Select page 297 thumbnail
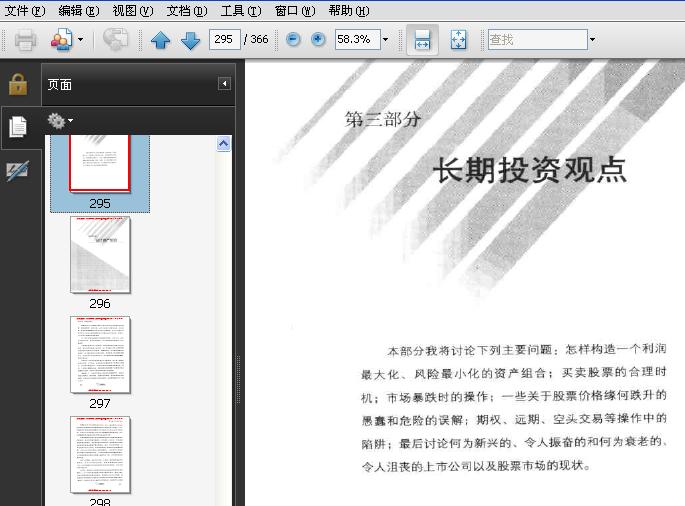 click(100, 355)
